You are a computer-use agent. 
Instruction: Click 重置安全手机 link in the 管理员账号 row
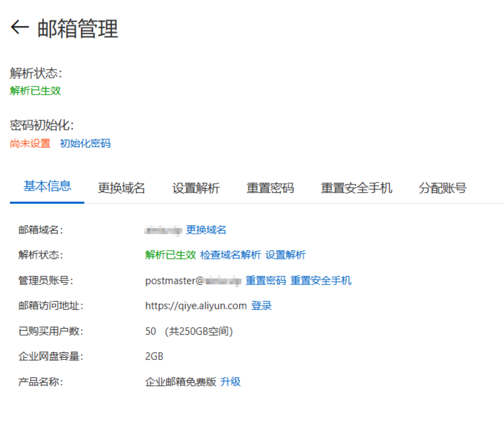coord(321,280)
